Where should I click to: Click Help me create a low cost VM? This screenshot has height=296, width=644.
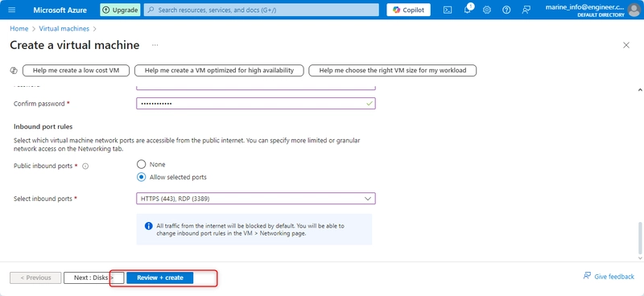pyautogui.click(x=76, y=70)
